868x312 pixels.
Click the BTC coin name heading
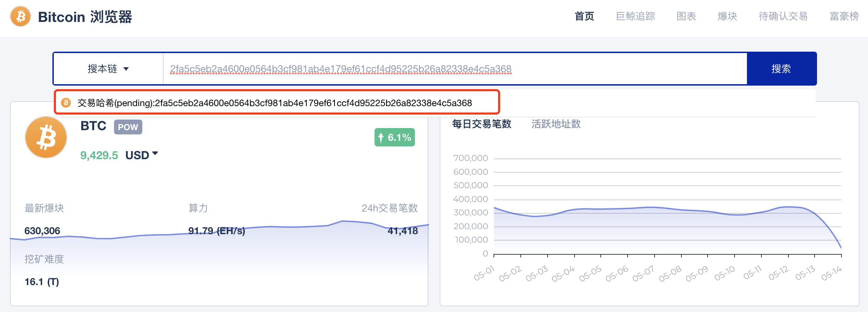[x=93, y=126]
